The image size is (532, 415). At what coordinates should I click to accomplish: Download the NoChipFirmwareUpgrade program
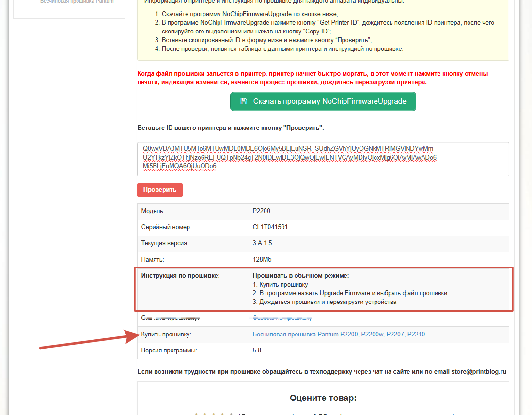[323, 101]
